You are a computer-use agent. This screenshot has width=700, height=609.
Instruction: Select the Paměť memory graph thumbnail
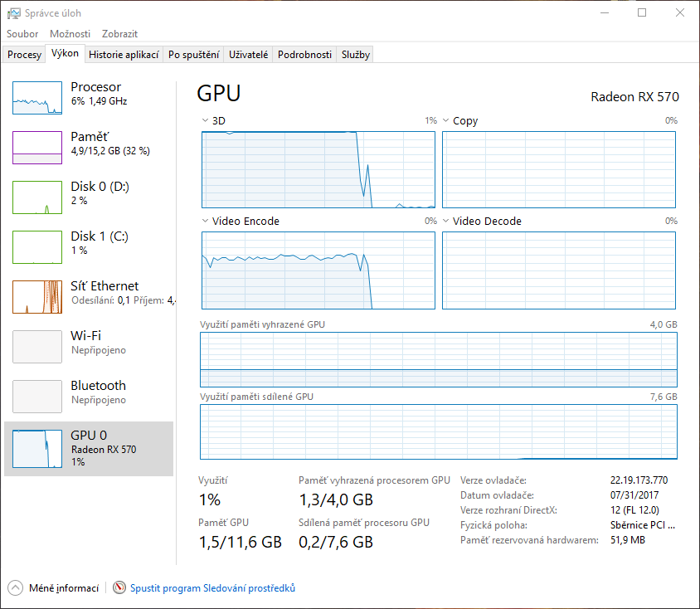coord(37,148)
